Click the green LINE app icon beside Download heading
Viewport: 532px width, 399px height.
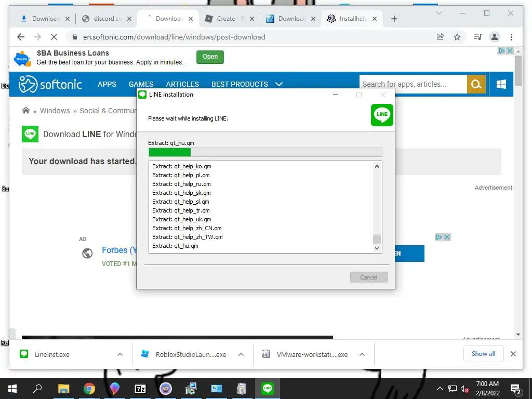30,134
